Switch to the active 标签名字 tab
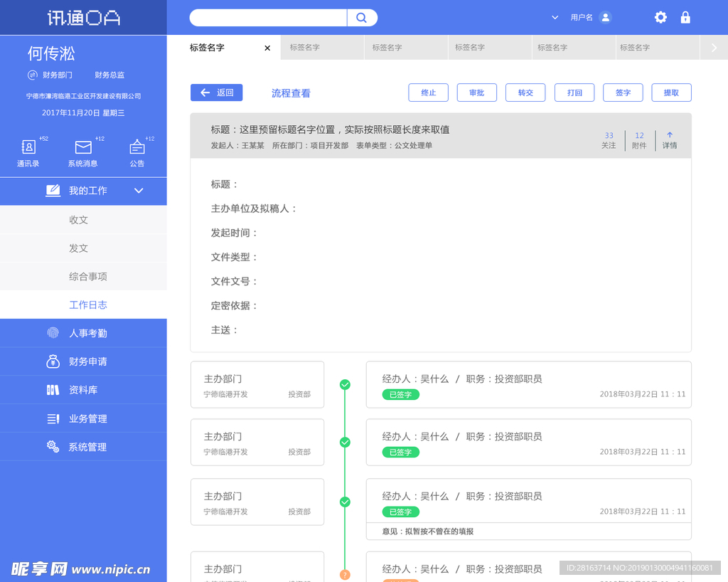Image resolution: width=728 pixels, height=582 pixels. pyautogui.click(x=224, y=48)
